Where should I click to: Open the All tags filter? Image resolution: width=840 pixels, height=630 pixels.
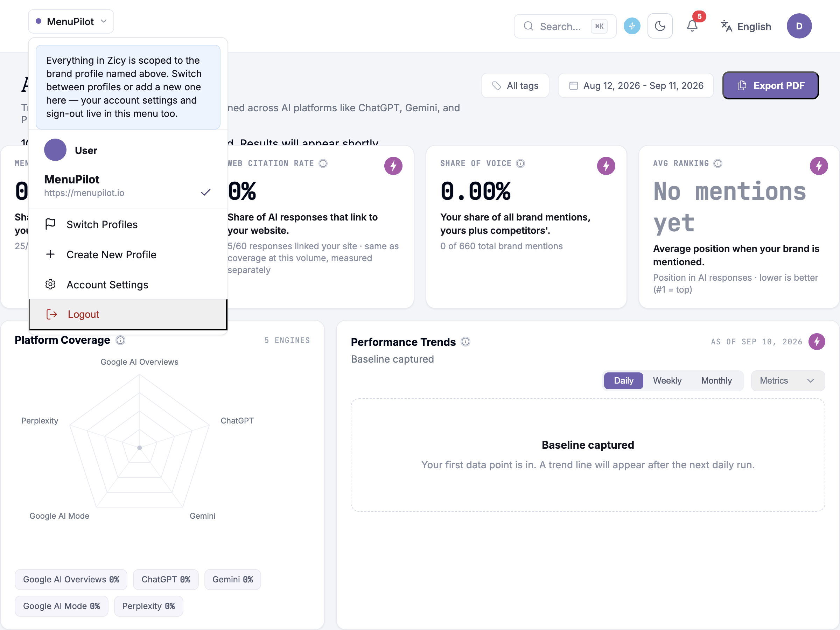[515, 85]
